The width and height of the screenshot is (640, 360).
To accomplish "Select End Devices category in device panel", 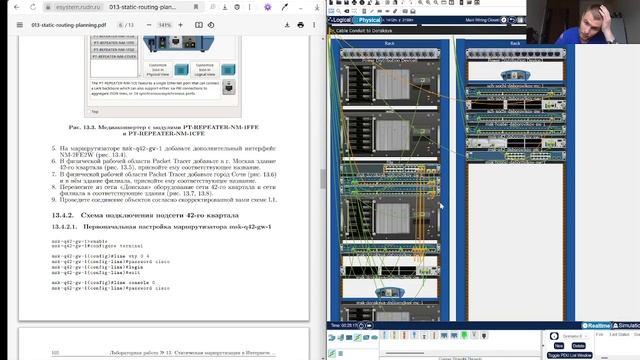I will [340, 338].
